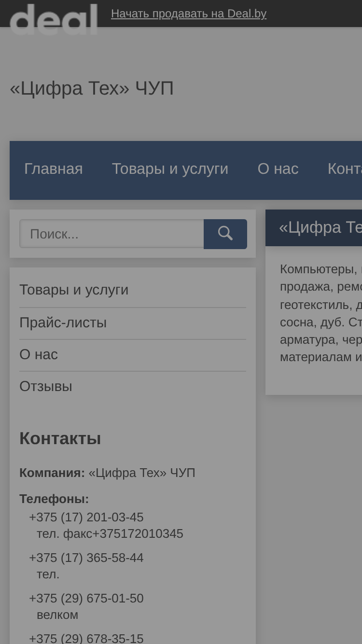The height and width of the screenshot is (644, 362).
Task: Click phone number +375 (17) 201-03-45
Action: [x=86, y=517]
